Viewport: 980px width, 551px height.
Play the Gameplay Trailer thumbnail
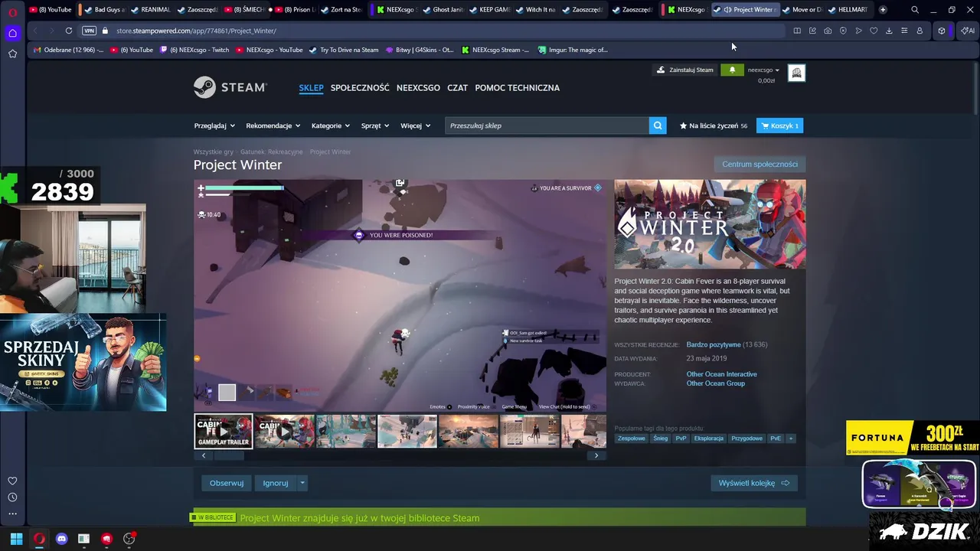[x=224, y=431]
